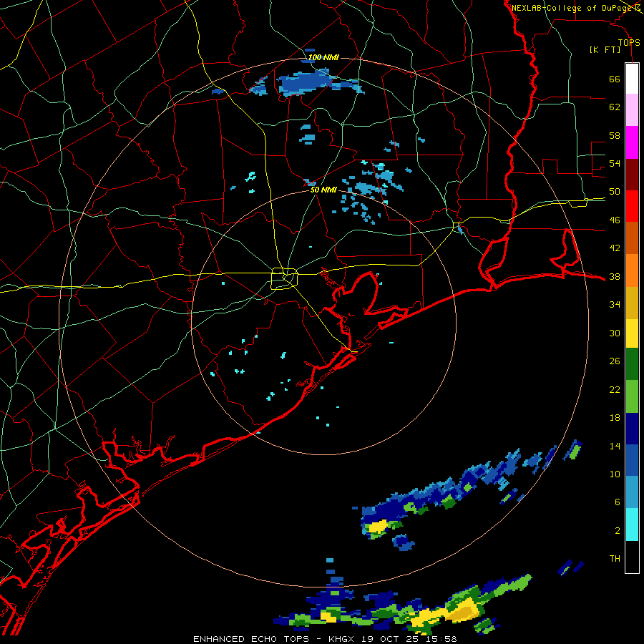Click the legend value 30
The width and height of the screenshot is (644, 644).
(615, 333)
